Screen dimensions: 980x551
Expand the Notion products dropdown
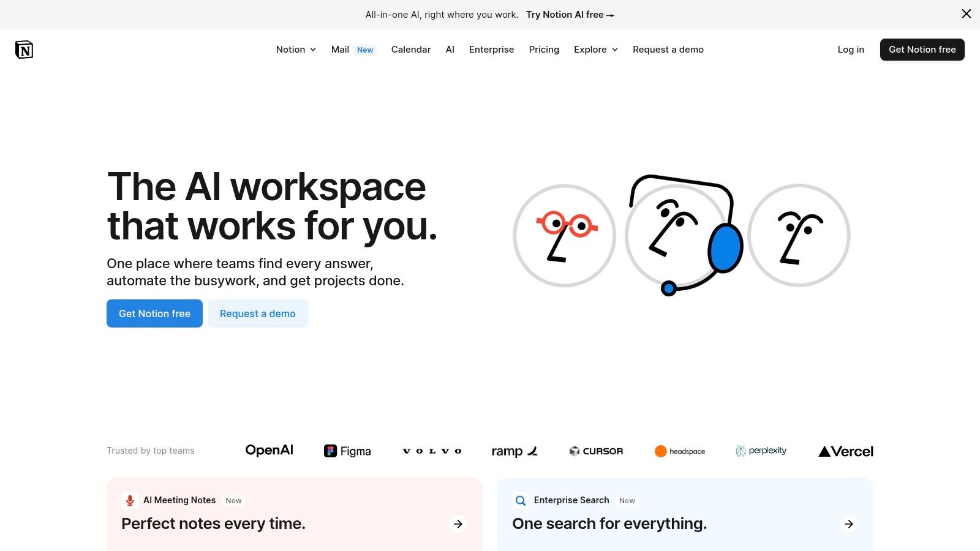(296, 50)
